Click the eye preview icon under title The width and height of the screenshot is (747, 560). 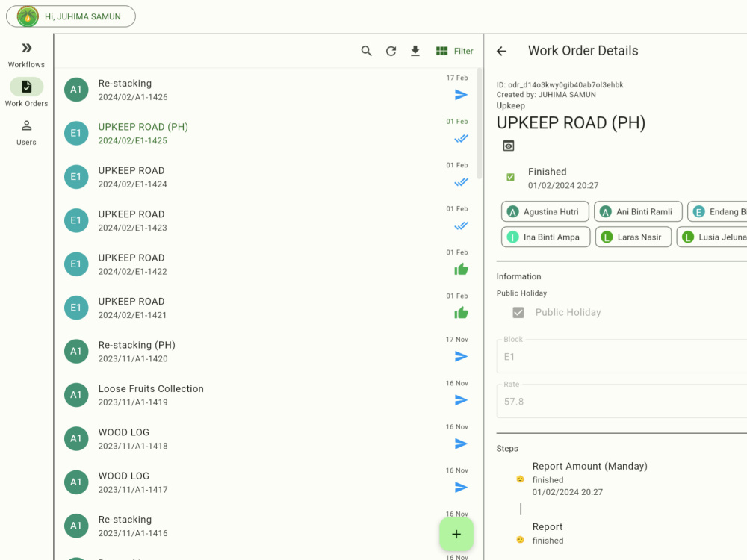pos(509,146)
